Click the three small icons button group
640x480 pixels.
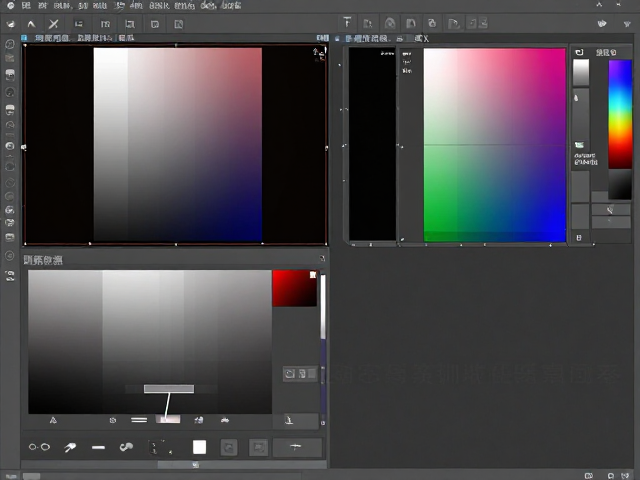point(300,374)
